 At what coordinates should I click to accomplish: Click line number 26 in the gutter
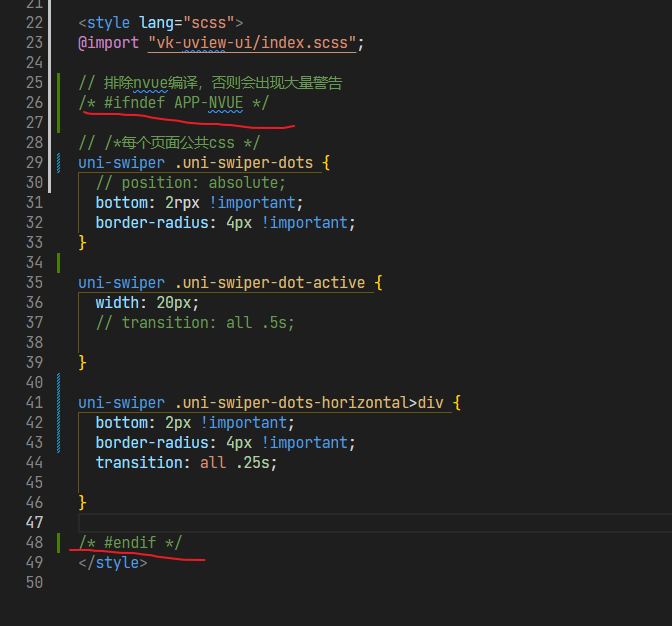point(33,102)
